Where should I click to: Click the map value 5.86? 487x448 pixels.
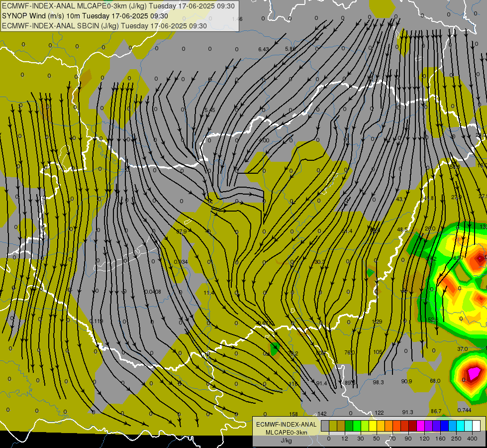tap(291, 49)
